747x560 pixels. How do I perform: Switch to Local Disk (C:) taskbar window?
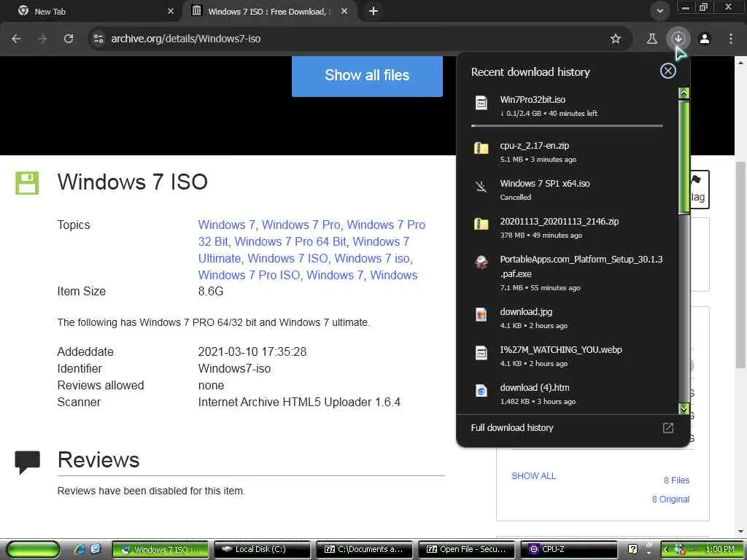pyautogui.click(x=262, y=549)
